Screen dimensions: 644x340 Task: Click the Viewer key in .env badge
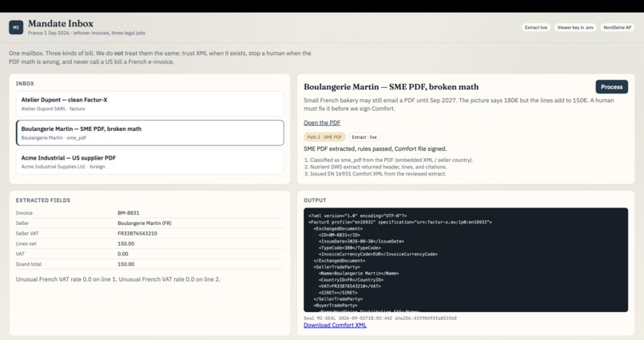point(575,27)
